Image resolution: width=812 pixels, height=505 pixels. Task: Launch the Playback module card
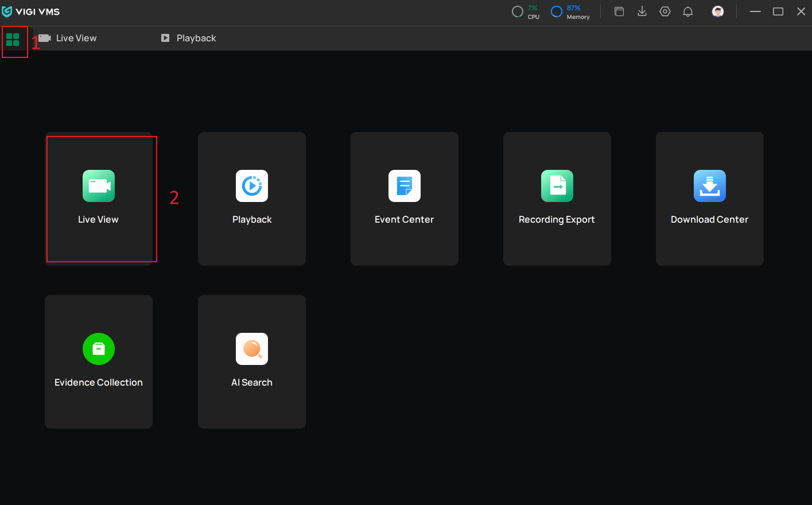coord(252,199)
